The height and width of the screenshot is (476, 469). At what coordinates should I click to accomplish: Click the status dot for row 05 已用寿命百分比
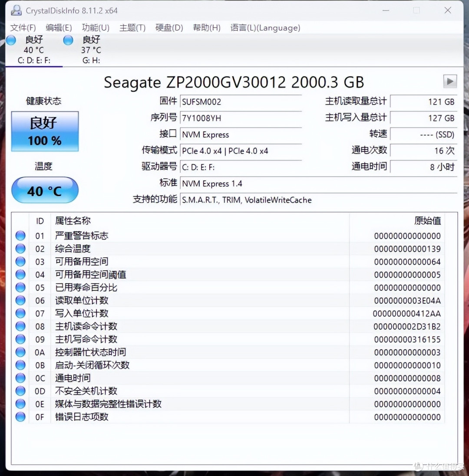pyautogui.click(x=20, y=287)
